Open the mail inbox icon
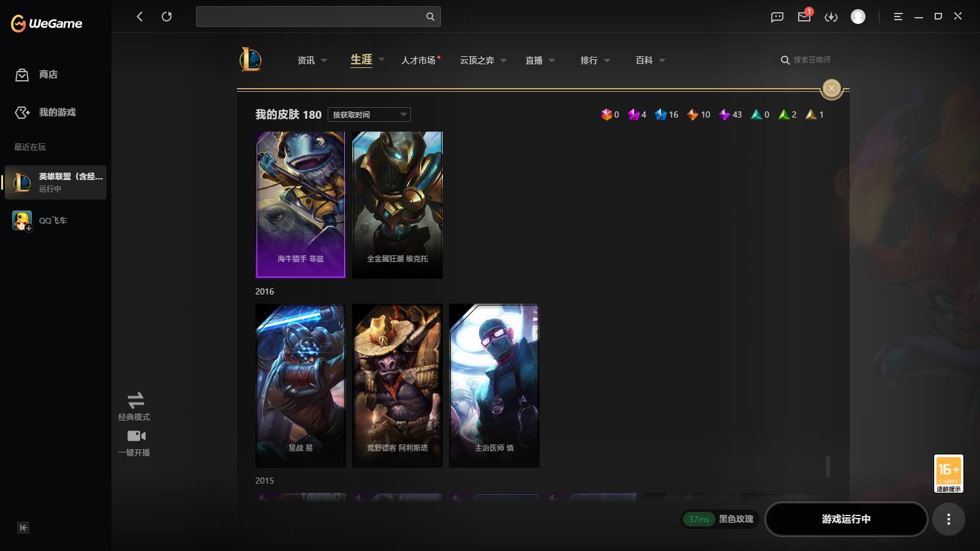 tap(804, 17)
